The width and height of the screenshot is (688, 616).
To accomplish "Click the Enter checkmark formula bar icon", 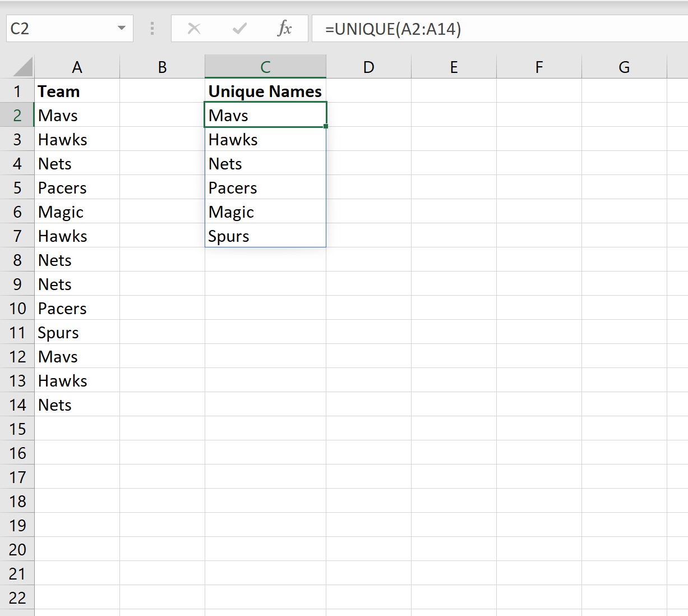I will pos(239,29).
